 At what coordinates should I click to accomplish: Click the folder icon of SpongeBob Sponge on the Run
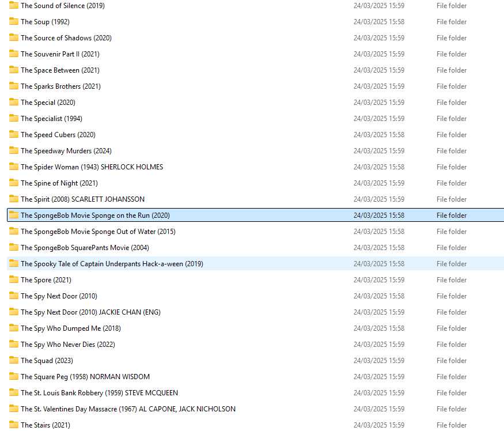tap(14, 215)
